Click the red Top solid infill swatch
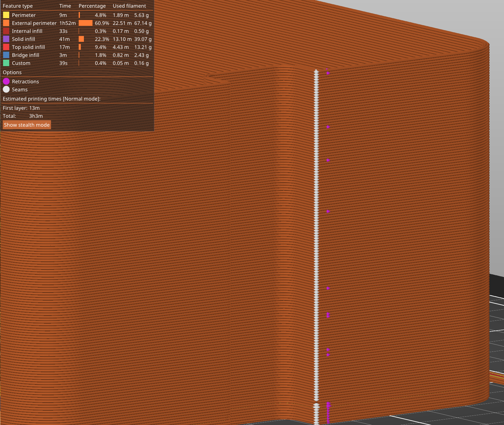Image resolution: width=504 pixels, height=425 pixels. pos(6,47)
